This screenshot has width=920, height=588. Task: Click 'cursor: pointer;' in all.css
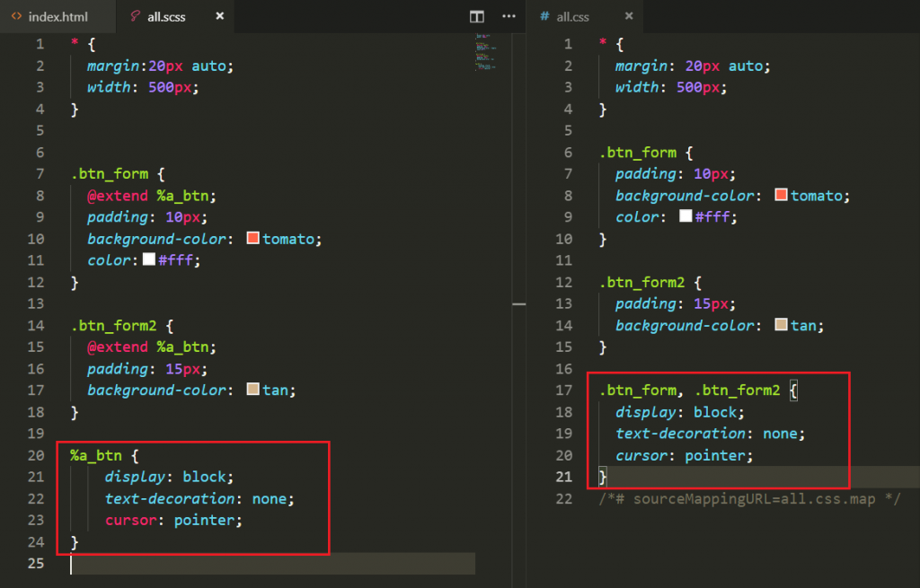click(x=684, y=455)
